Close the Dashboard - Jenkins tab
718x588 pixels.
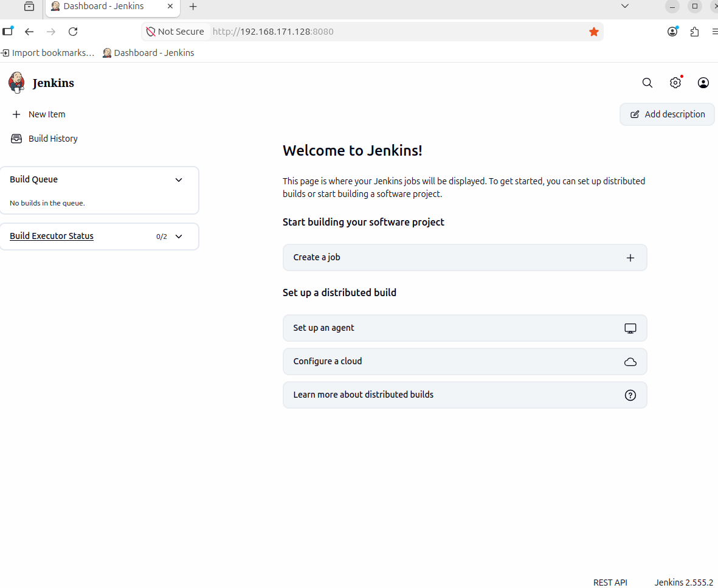point(170,7)
